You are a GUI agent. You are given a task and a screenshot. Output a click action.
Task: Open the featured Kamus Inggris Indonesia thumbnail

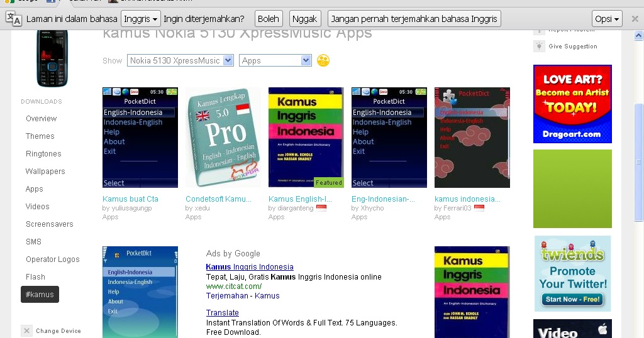(306, 138)
